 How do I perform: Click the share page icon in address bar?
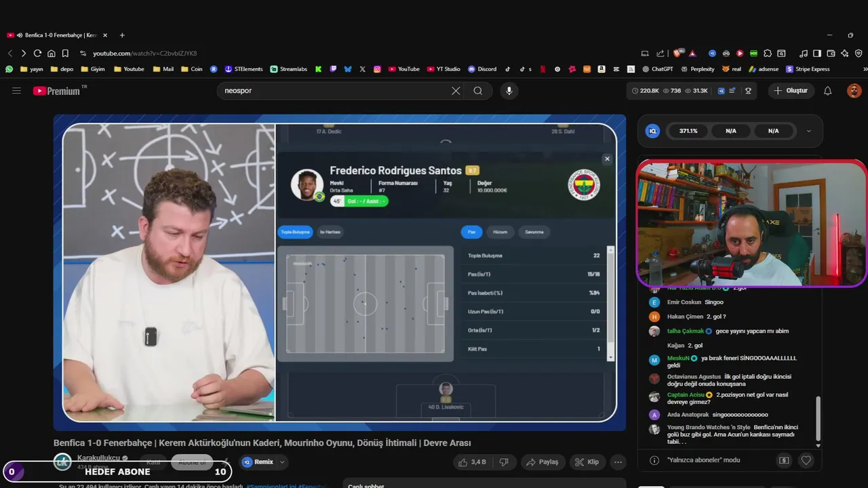click(660, 53)
